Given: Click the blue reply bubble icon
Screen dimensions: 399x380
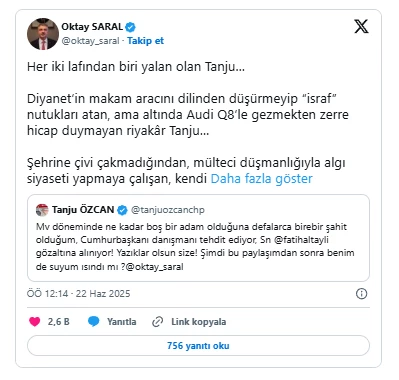Looking at the screenshot, I should (94, 321).
